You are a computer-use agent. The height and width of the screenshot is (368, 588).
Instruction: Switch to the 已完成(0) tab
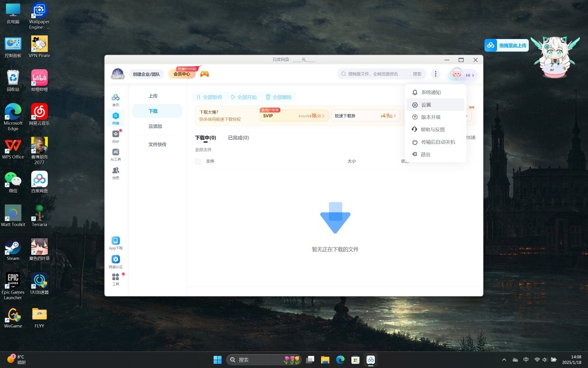point(238,138)
